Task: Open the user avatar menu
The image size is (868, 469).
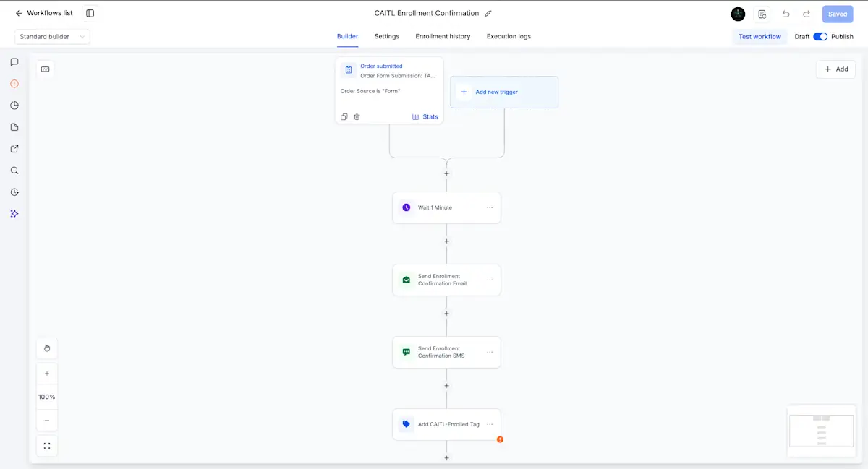Action: point(738,14)
